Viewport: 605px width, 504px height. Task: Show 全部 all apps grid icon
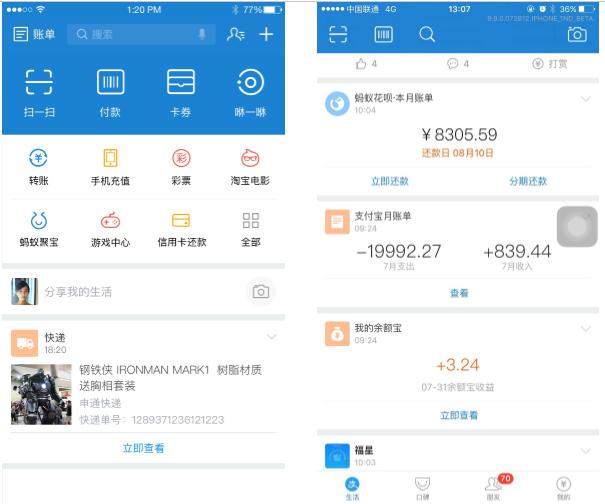(250, 229)
